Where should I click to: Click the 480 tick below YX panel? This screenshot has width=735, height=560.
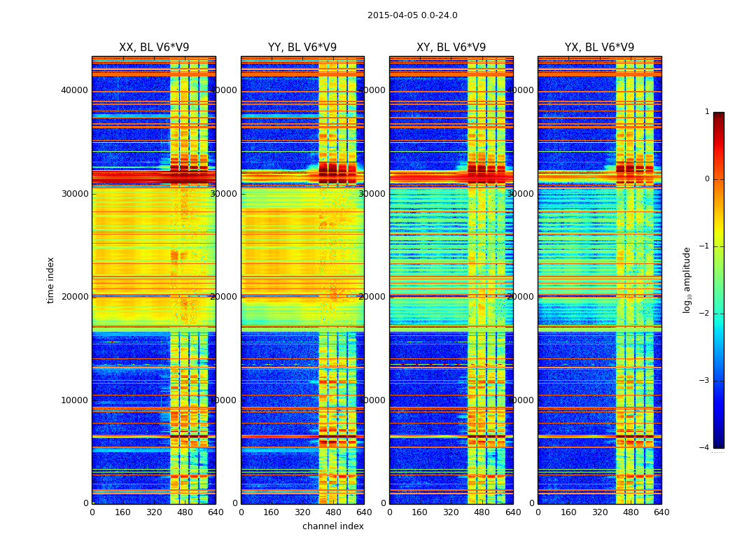[x=631, y=512]
